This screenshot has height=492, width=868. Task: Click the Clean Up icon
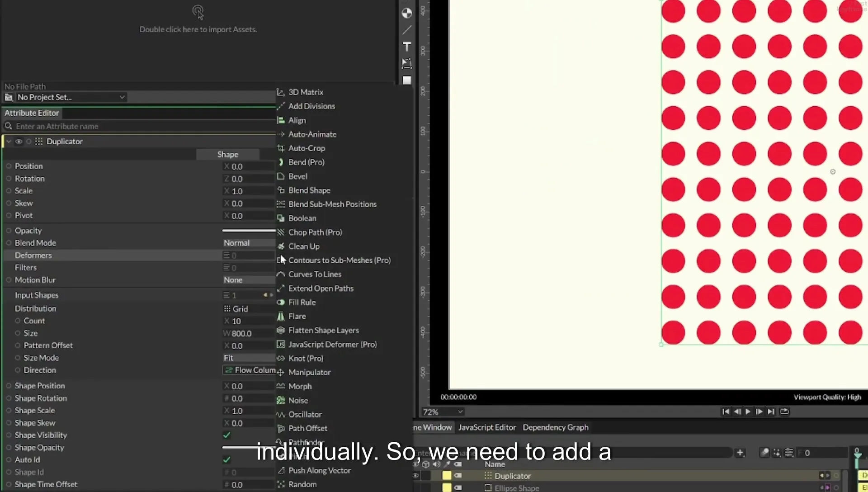pyautogui.click(x=281, y=246)
